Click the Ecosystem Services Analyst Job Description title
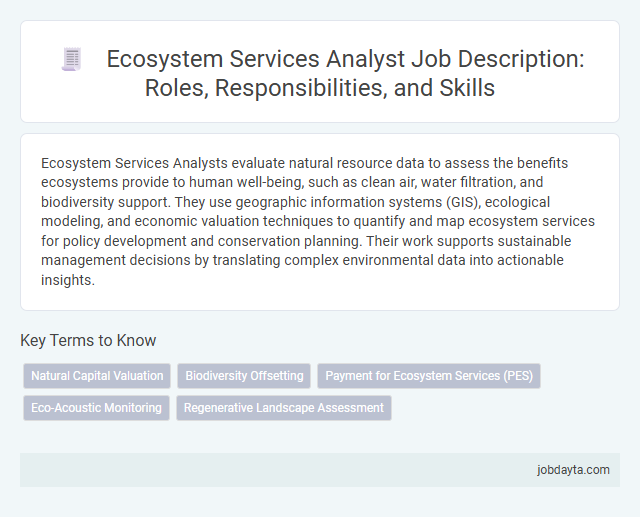This screenshot has width=640, height=517. click(345, 73)
